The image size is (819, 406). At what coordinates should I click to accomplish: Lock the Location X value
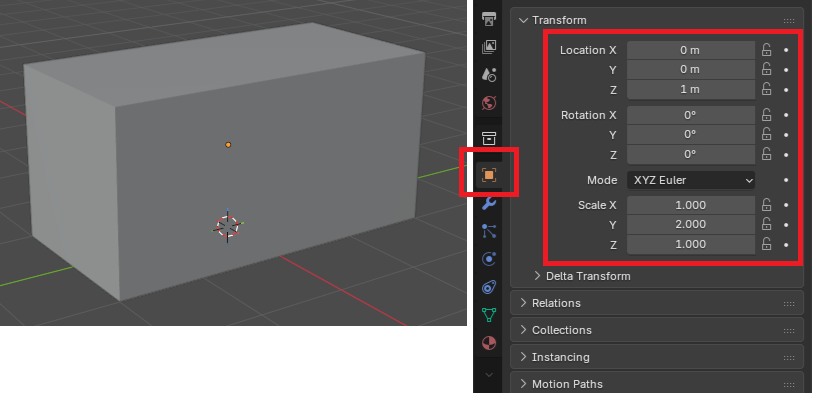(767, 50)
